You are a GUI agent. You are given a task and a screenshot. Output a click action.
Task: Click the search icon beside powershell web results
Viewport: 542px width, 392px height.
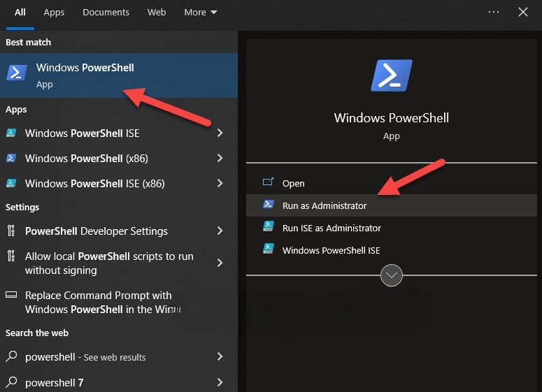click(x=11, y=356)
